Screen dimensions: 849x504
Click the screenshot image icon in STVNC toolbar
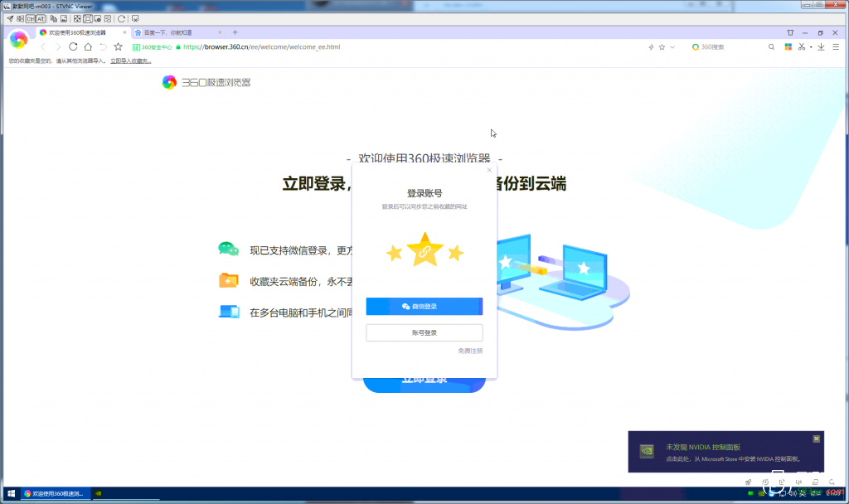pos(64,19)
